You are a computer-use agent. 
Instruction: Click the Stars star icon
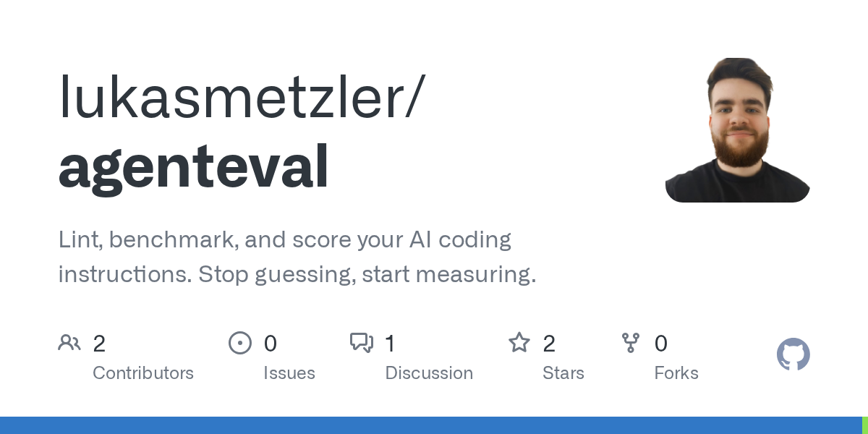coord(519,342)
